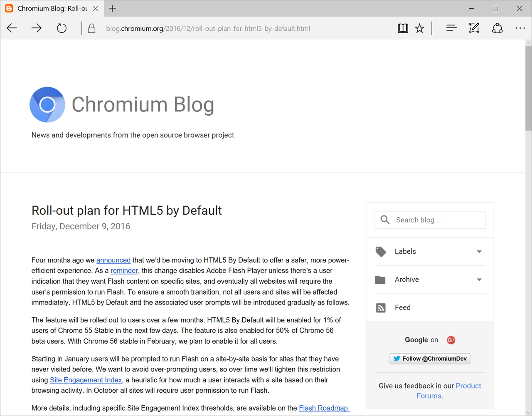Screen dimensions: 532x416
Task: Refresh the current page
Action: [62, 28]
